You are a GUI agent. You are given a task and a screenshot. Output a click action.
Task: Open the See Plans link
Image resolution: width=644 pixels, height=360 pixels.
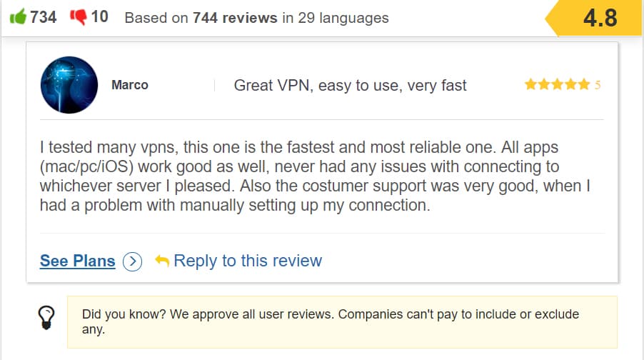click(x=77, y=261)
